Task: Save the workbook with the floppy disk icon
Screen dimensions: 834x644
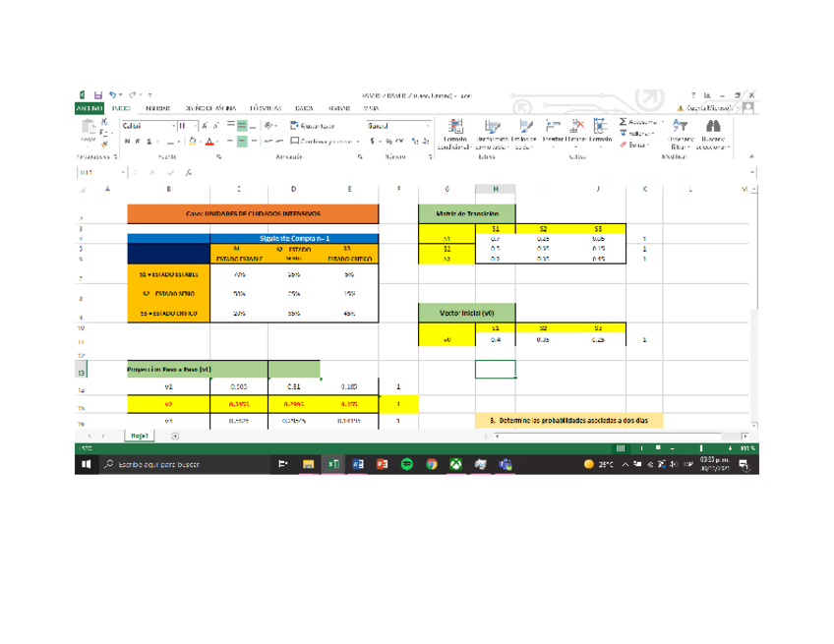Action: tap(98, 95)
